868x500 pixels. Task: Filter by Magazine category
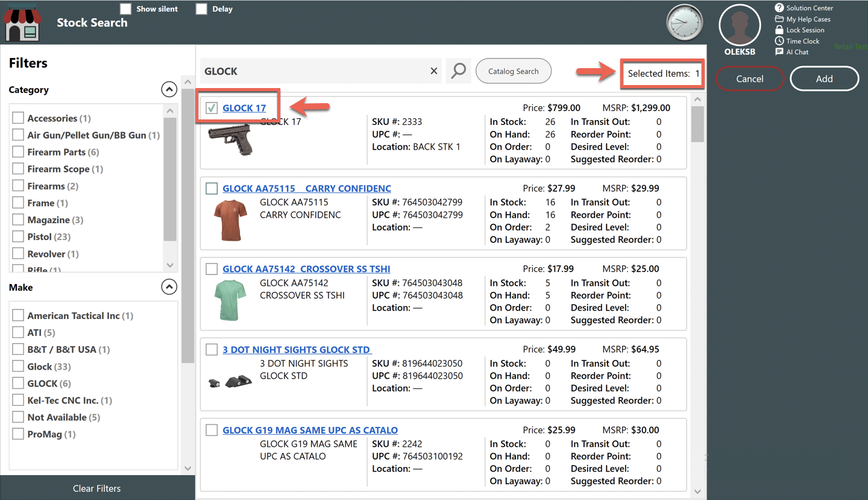[18, 220]
